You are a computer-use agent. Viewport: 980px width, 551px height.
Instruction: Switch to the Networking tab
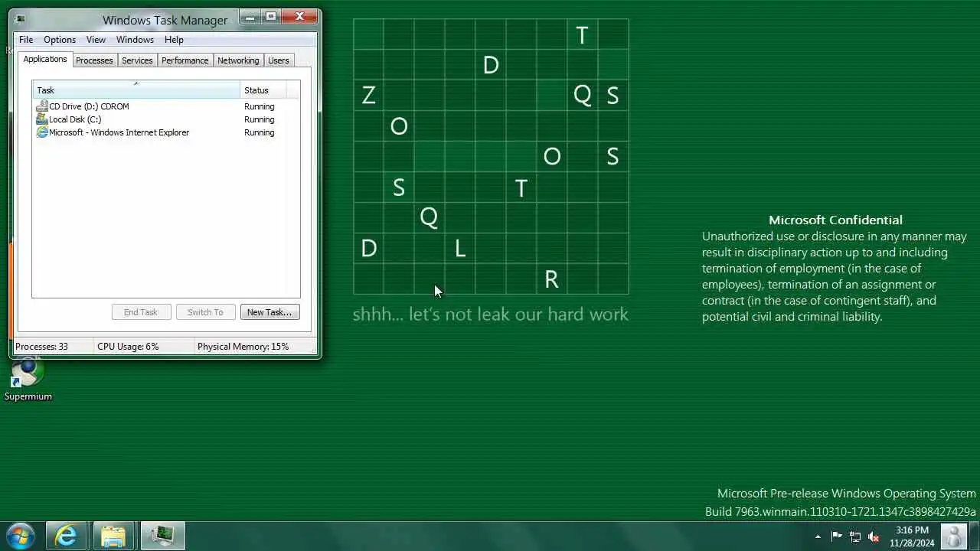tap(238, 60)
